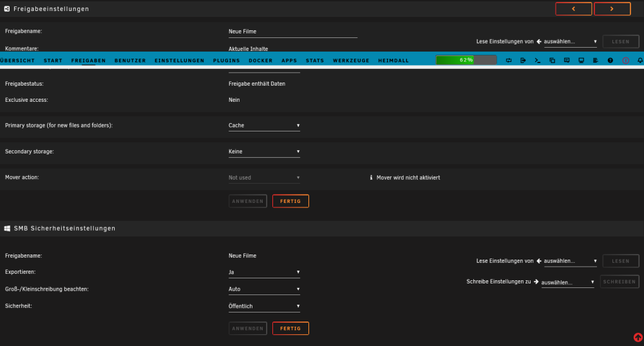Toggle the help question mark icon
This screenshot has height=346, width=644.
[x=610, y=61]
